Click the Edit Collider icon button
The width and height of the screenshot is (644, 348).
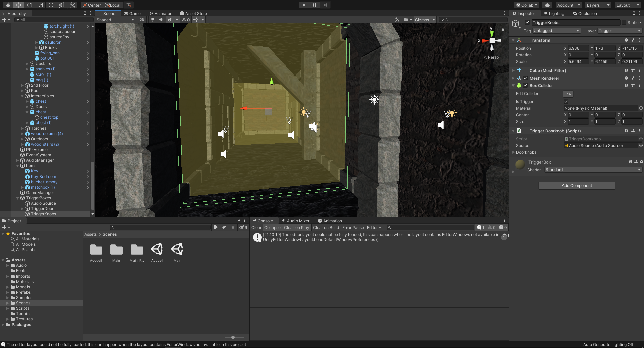click(x=568, y=94)
